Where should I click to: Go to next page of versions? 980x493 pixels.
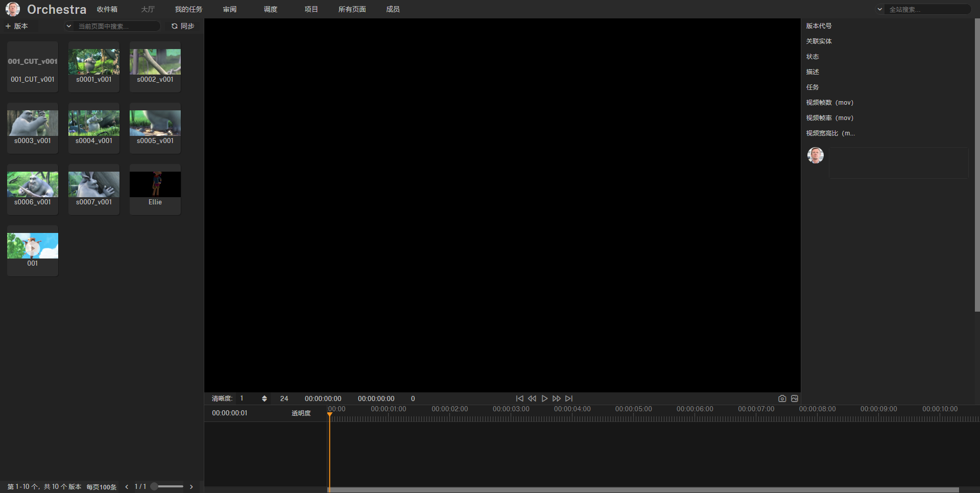[x=192, y=487]
